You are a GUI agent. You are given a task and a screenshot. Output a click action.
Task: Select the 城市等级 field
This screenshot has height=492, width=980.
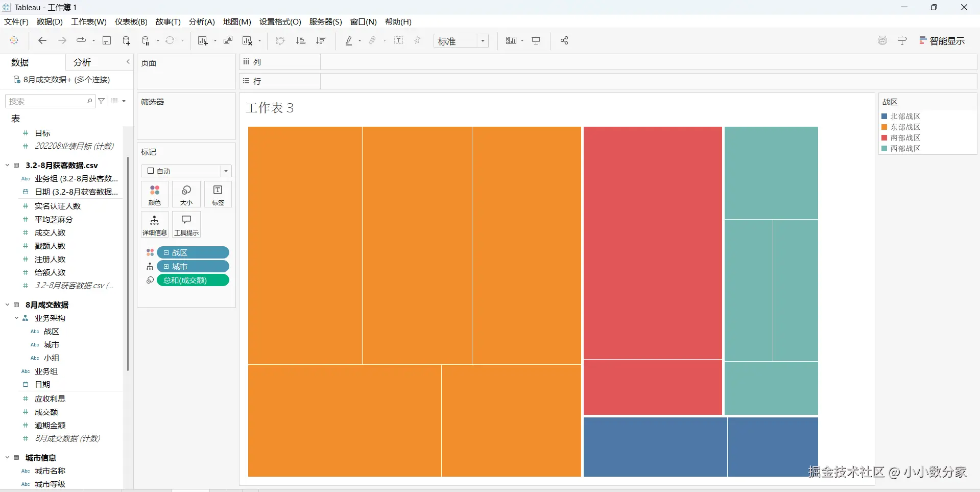[50, 484]
